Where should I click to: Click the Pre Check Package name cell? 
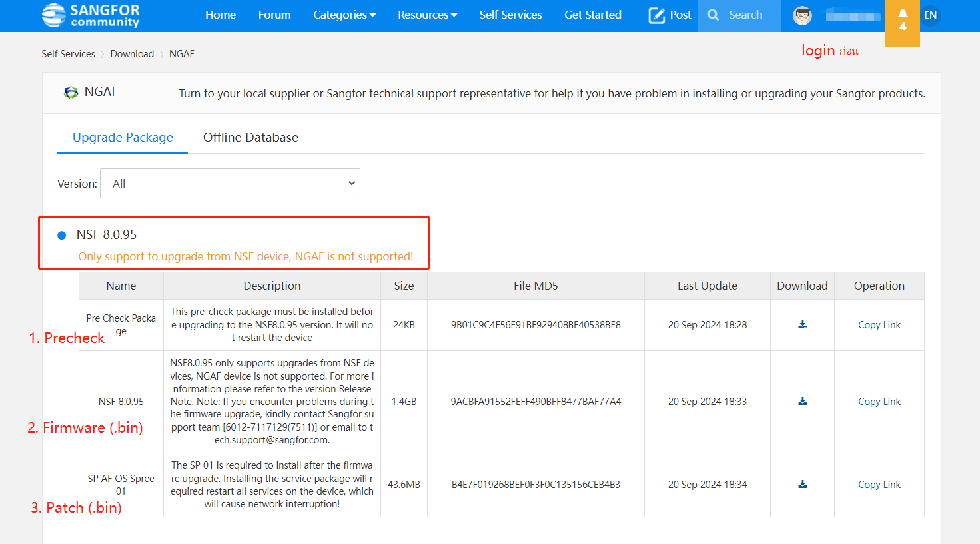click(121, 325)
